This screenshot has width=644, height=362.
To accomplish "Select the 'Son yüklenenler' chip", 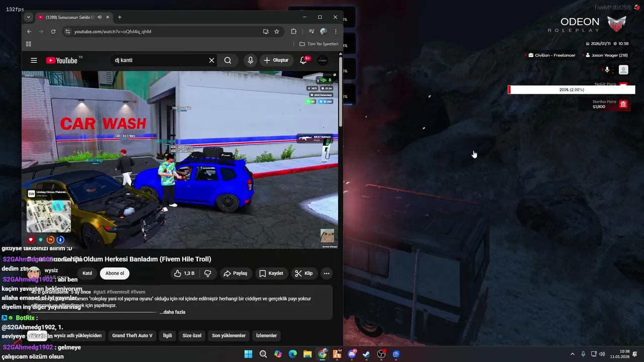I will click(x=229, y=335).
